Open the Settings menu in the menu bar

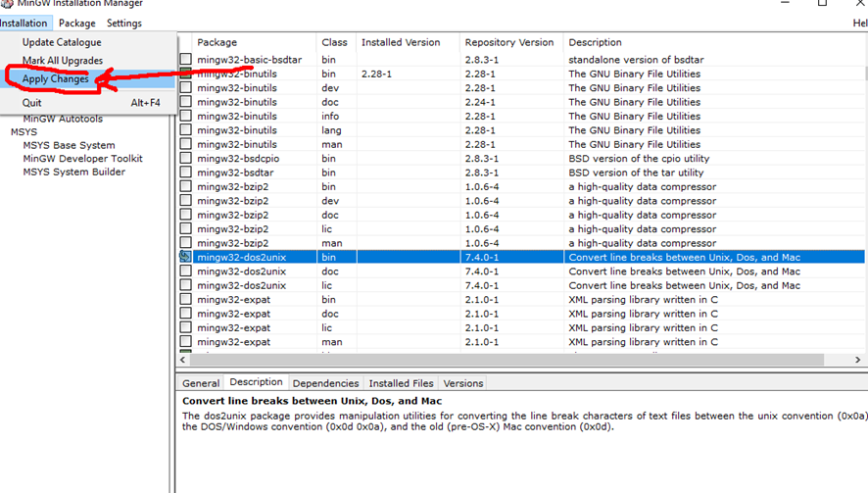pos(123,23)
